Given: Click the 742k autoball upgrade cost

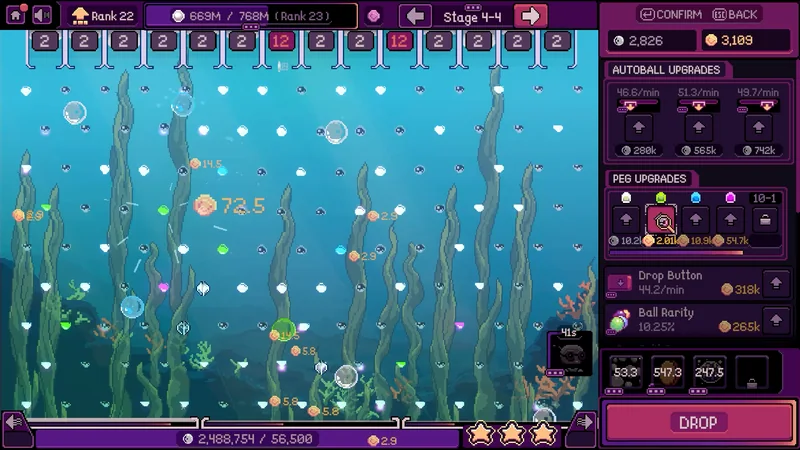Looking at the screenshot, I should click(759, 150).
